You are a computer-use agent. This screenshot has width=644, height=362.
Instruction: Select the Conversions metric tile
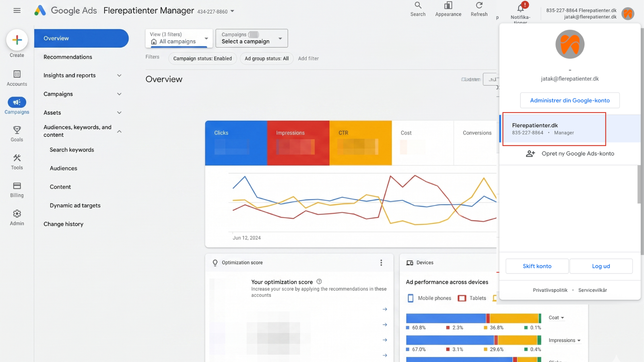pyautogui.click(x=476, y=143)
